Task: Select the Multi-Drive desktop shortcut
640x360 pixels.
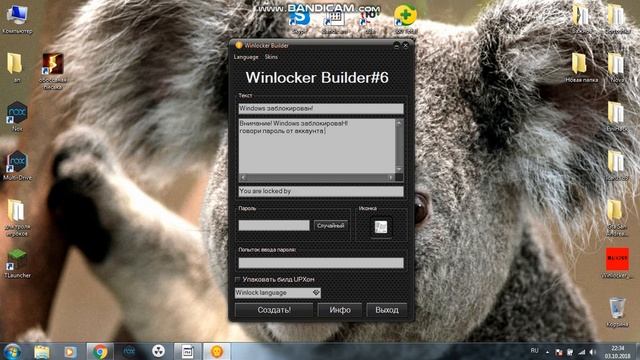Action: (17, 166)
